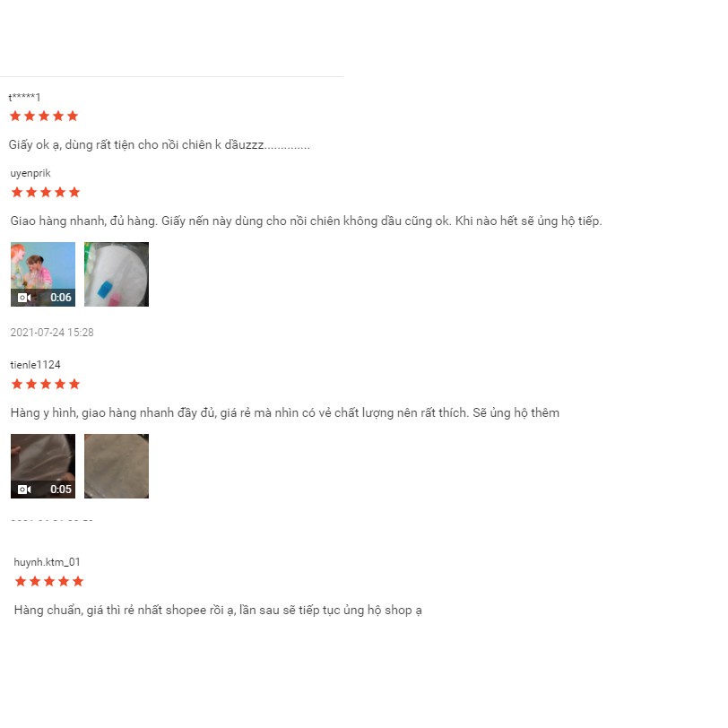The width and height of the screenshot is (728, 728).
Task: Click first star of uyenprik's rating
Action: (17, 192)
